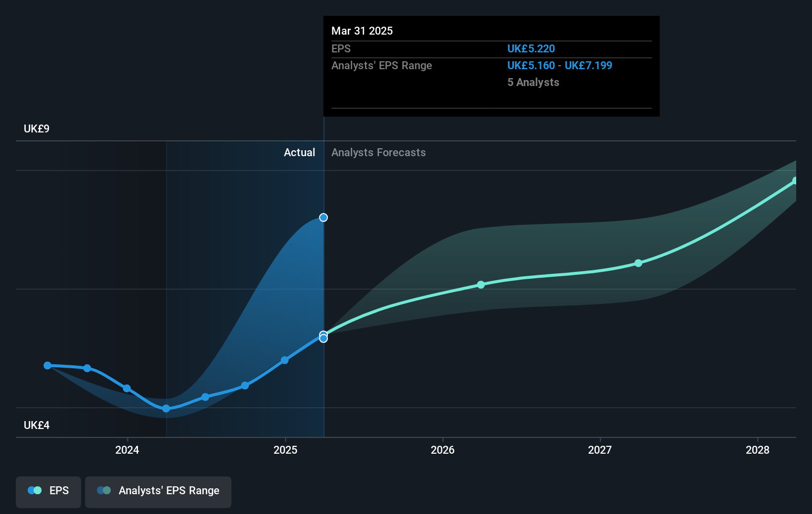812x514 pixels.
Task: Click the teal Analysts' EPS Range legend dots
Action: tap(104, 490)
